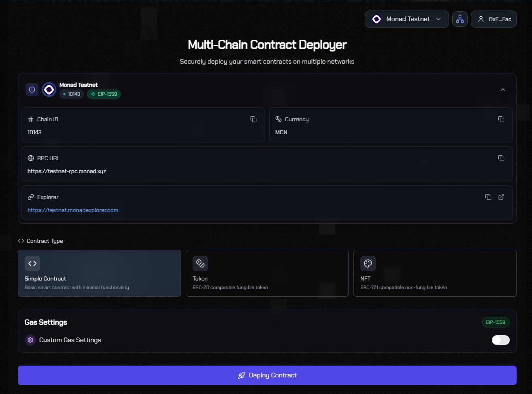Click the gear icon beside Custom Gas Settings
The image size is (532, 394).
[x=30, y=340]
